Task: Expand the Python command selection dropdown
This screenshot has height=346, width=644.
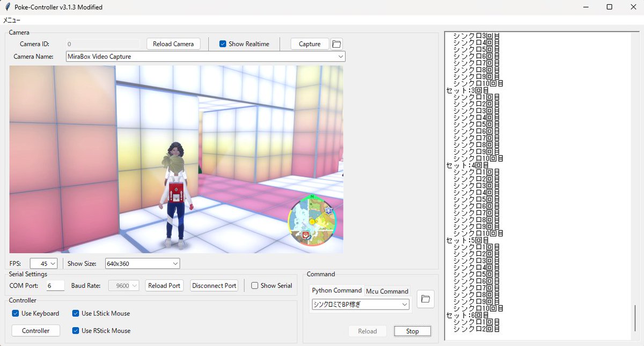Action: coord(405,305)
